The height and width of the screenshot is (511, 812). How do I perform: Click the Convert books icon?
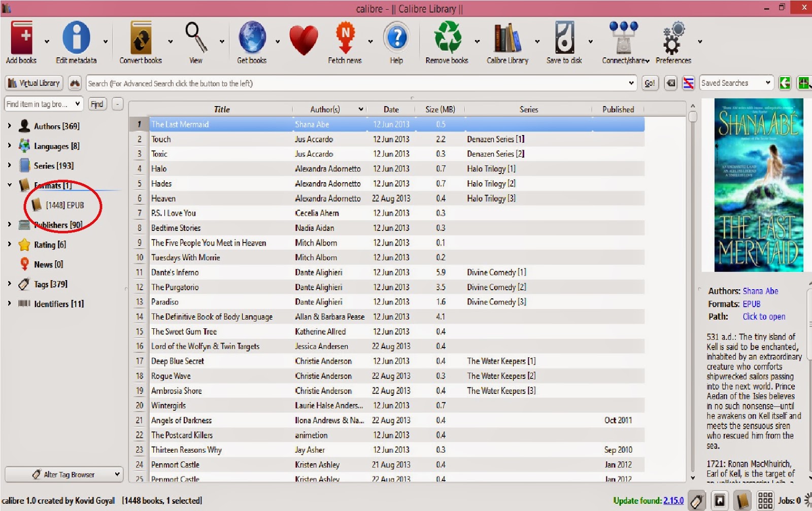pos(141,38)
